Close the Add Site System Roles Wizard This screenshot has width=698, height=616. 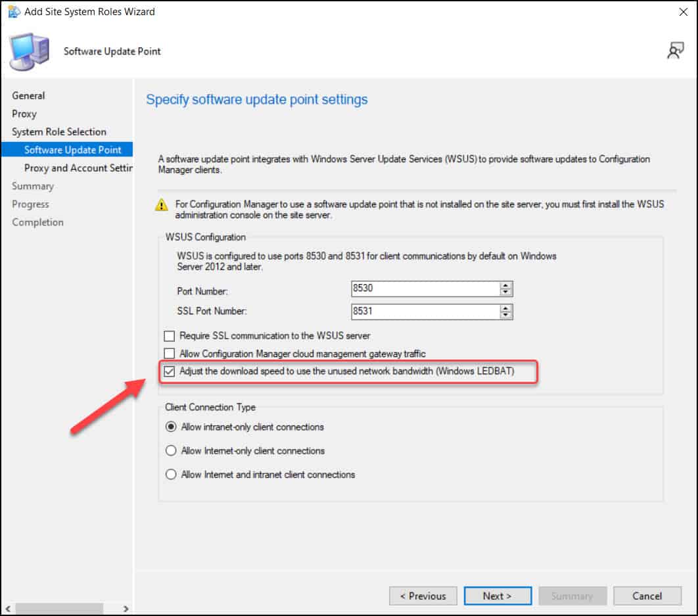pyautogui.click(x=683, y=12)
